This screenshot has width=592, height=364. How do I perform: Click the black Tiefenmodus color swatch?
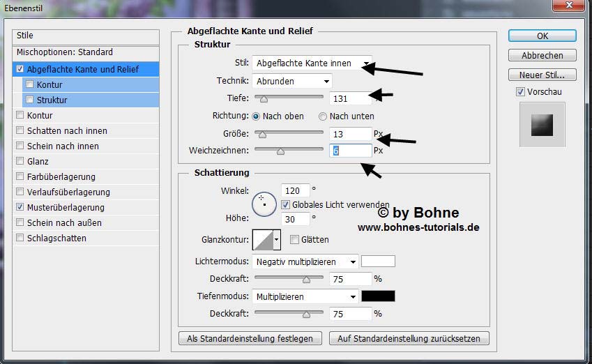click(x=378, y=296)
